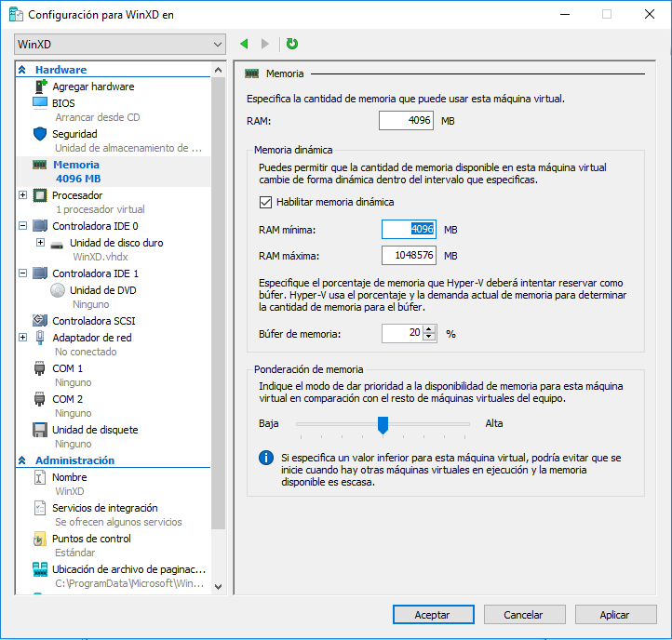Click the RAM máxima input field
This screenshot has width=672, height=640.
[409, 255]
